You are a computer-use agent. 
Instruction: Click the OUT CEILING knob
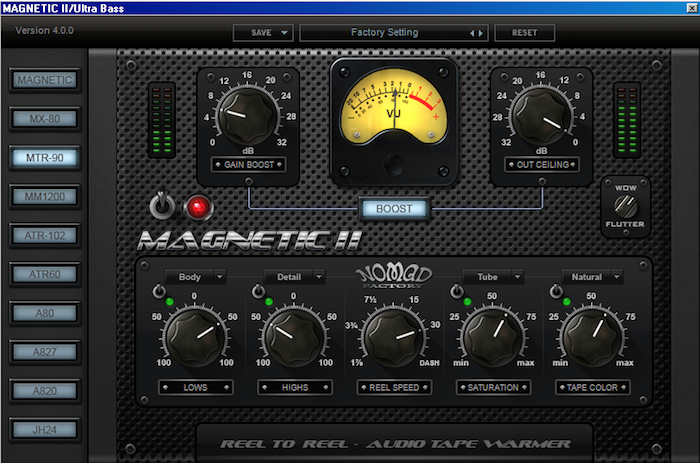(x=542, y=116)
